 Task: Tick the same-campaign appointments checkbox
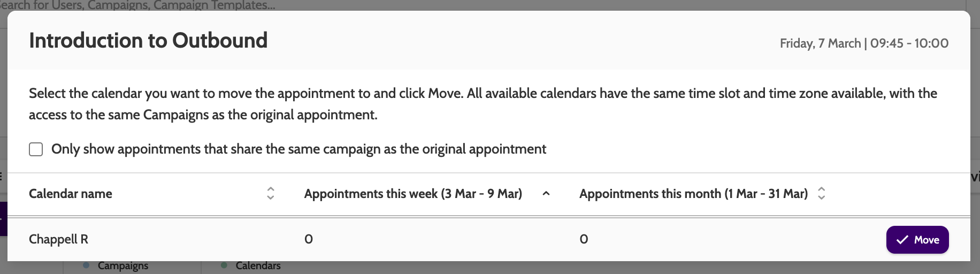(x=36, y=149)
